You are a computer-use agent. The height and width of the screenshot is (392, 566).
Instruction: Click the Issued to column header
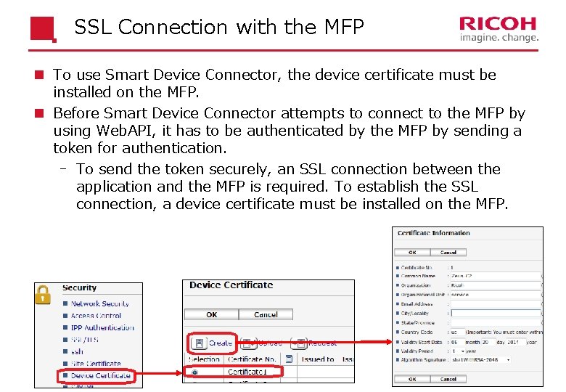tap(318, 359)
